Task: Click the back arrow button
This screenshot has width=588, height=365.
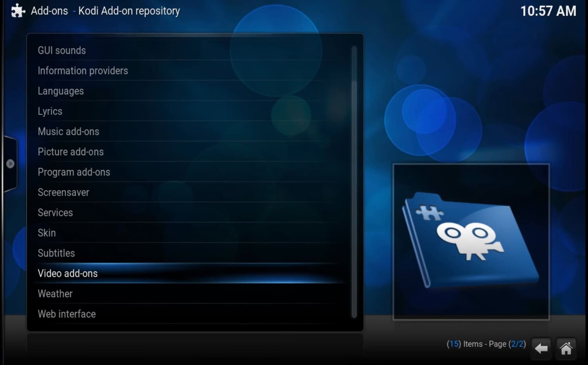Action: point(541,348)
